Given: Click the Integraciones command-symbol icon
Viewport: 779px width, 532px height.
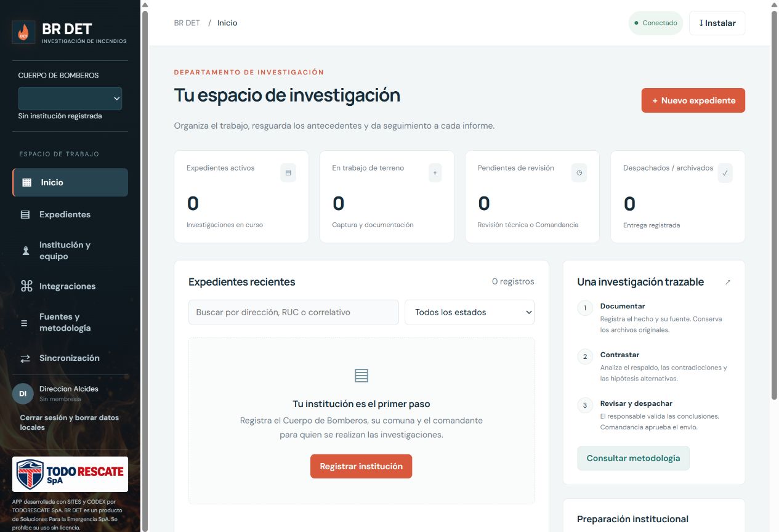Looking at the screenshot, I should (x=26, y=286).
